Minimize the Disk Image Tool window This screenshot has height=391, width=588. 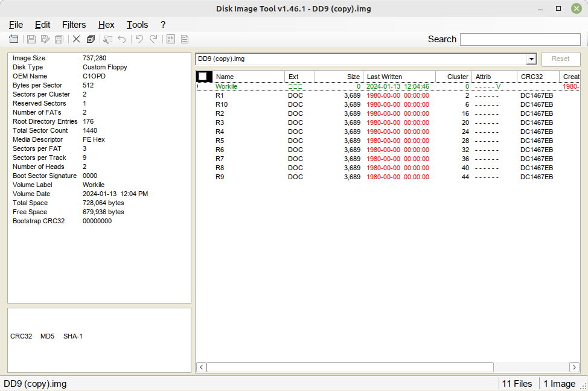pyautogui.click(x=540, y=8)
